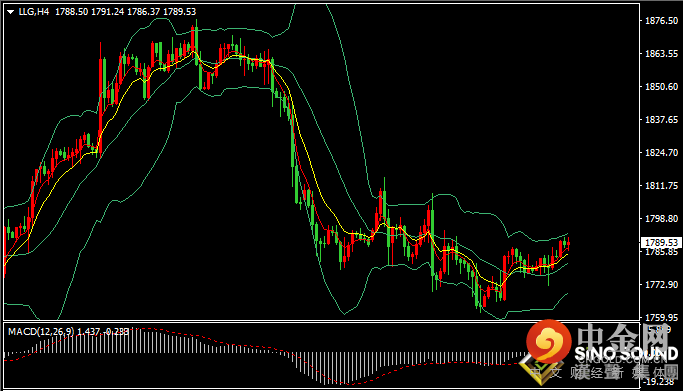The image size is (683, 391).
Task: Expand the chart menu triangle beside LLG,H4
Action: coord(10,12)
